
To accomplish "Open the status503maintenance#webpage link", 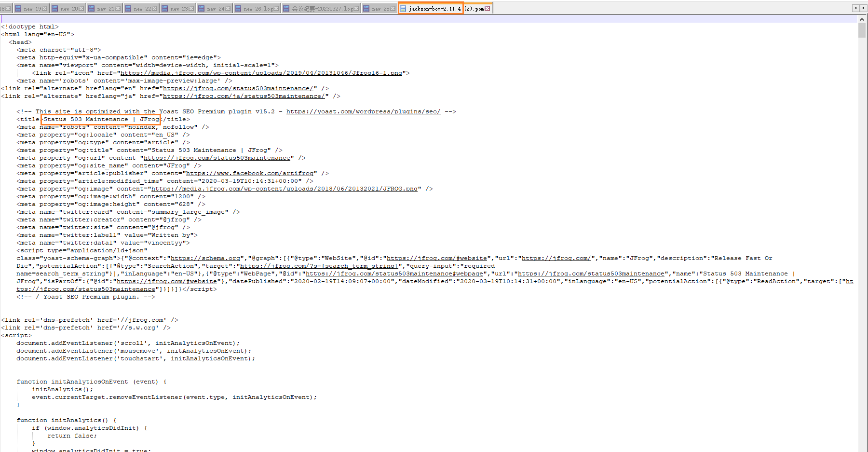I will pyautogui.click(x=394, y=274).
